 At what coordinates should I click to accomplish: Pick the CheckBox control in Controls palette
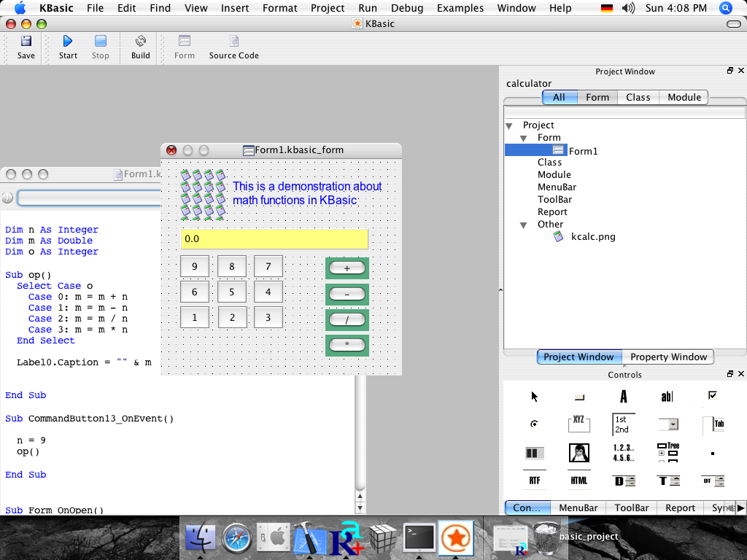coord(713,396)
